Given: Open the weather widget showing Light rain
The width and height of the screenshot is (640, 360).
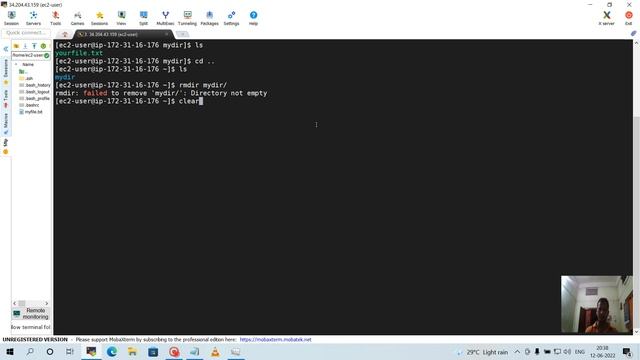Looking at the screenshot, I should 483,352.
